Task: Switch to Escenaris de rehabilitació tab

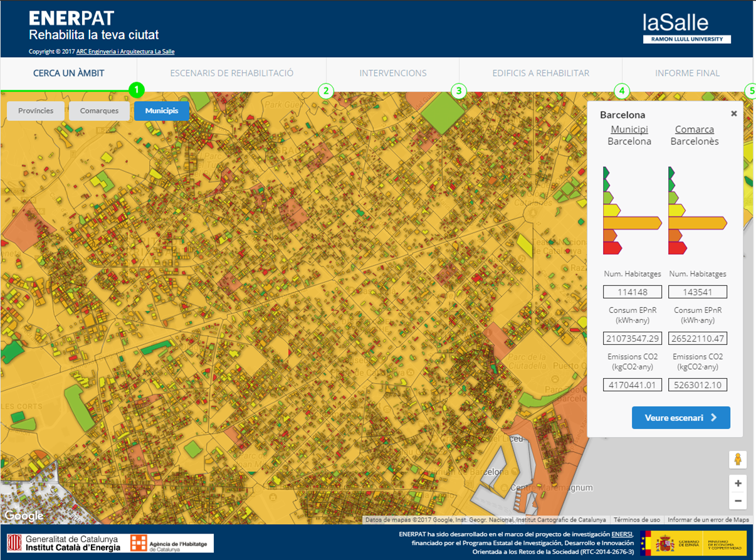Action: click(232, 73)
